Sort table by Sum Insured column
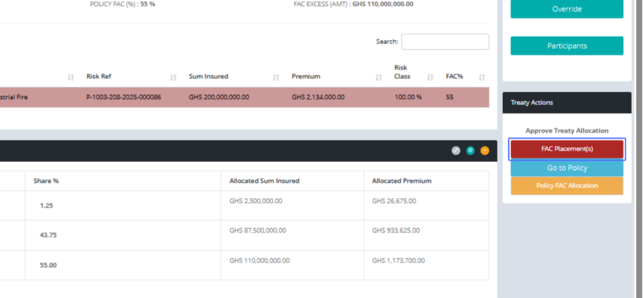This screenshot has height=298, width=644. (x=276, y=77)
